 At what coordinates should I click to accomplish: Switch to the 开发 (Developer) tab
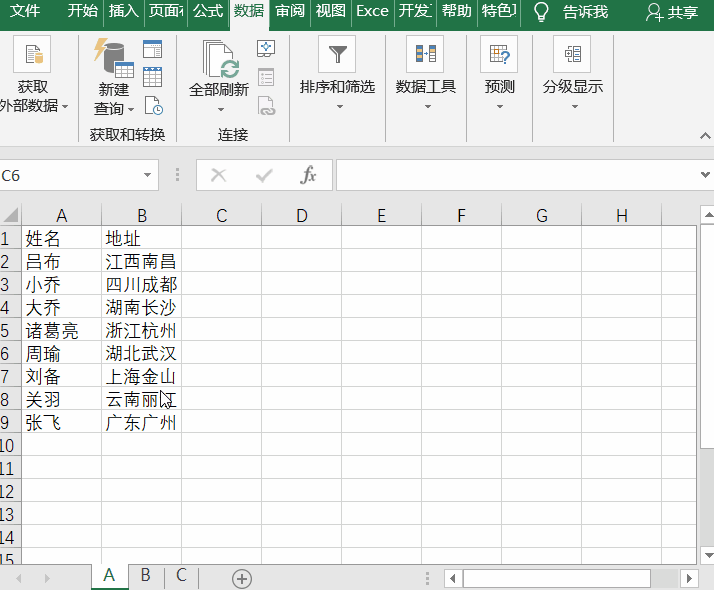click(x=415, y=10)
